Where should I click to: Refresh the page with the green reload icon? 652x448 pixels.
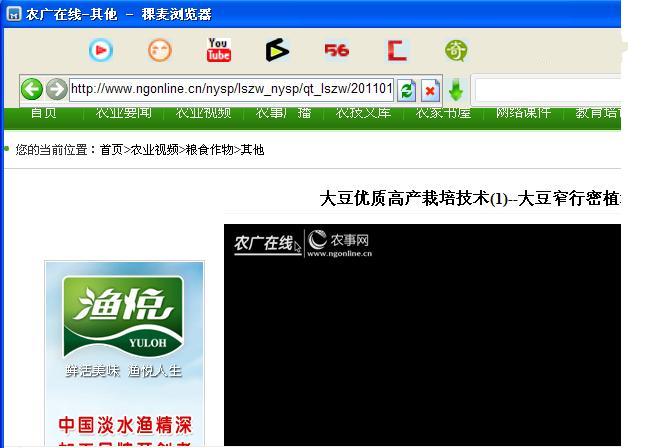[407, 90]
